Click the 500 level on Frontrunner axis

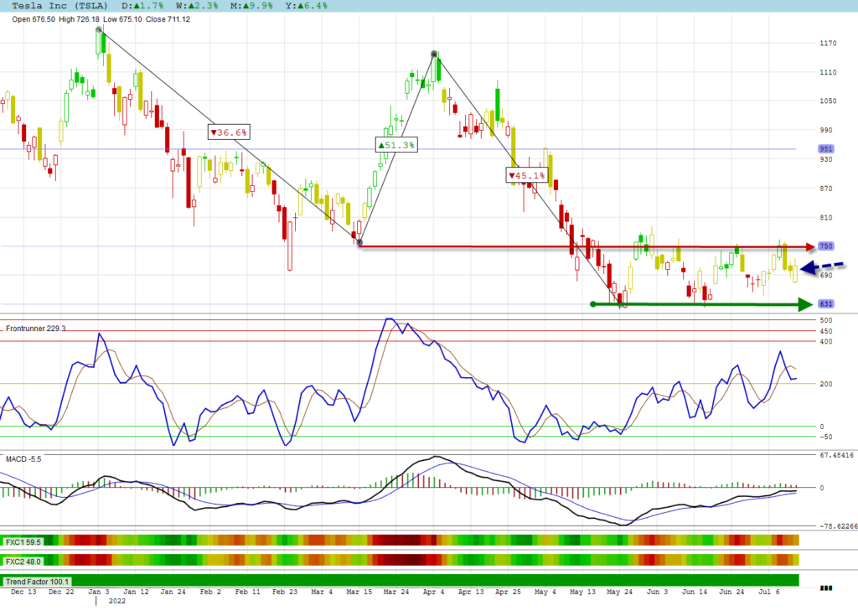(826, 320)
